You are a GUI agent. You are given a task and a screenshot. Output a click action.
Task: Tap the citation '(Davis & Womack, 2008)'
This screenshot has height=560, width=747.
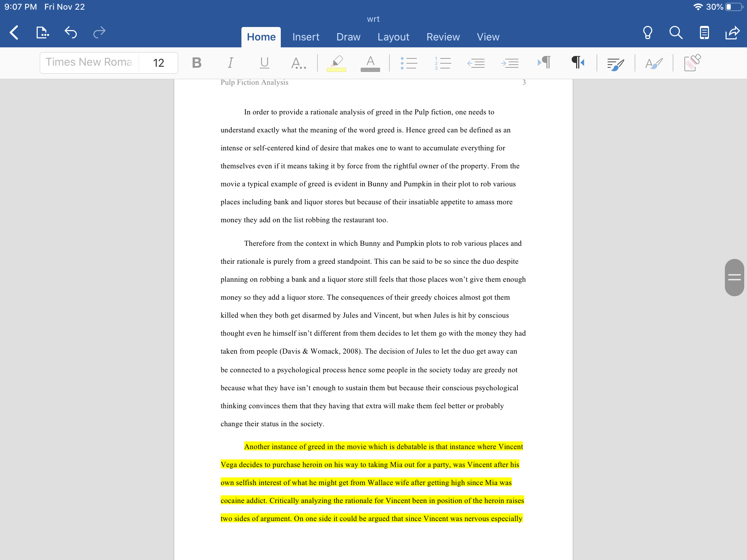click(x=321, y=351)
